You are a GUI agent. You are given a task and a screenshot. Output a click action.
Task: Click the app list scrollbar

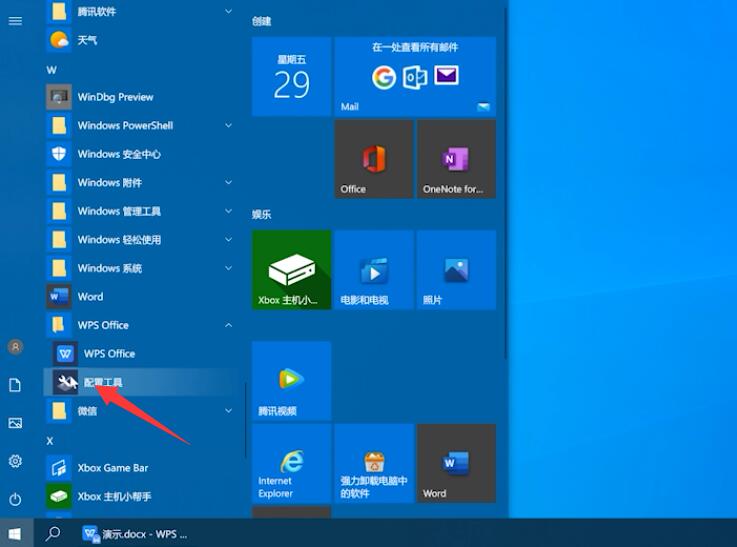[245, 420]
